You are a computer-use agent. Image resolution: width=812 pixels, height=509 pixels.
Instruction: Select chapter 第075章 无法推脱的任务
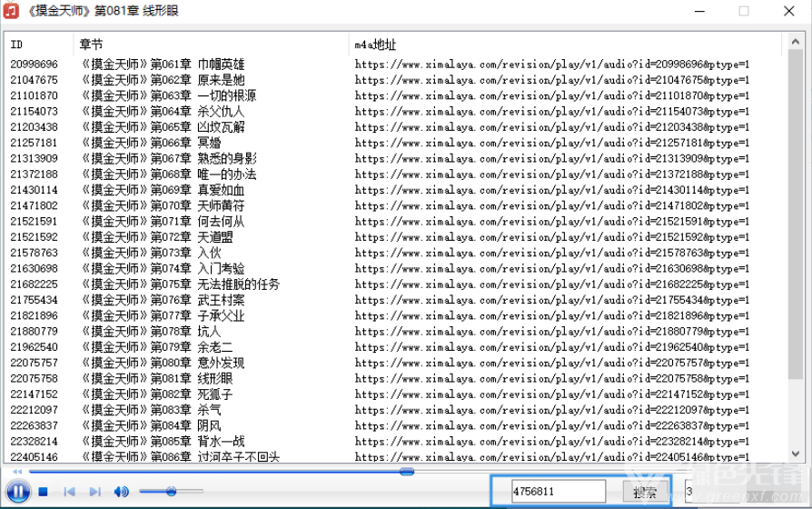181,284
